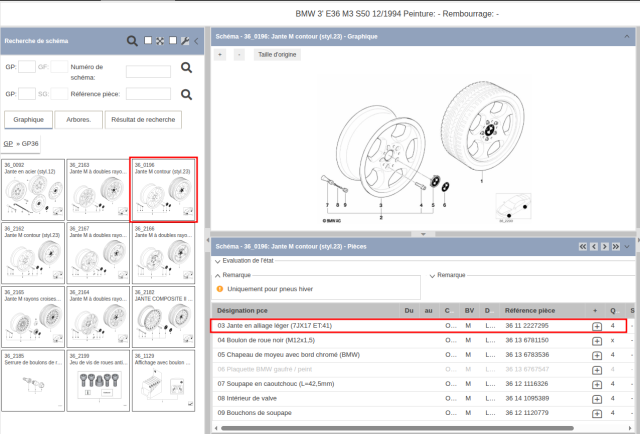Click the first GP input field
The width and height of the screenshot is (640, 434).
click(x=27, y=67)
